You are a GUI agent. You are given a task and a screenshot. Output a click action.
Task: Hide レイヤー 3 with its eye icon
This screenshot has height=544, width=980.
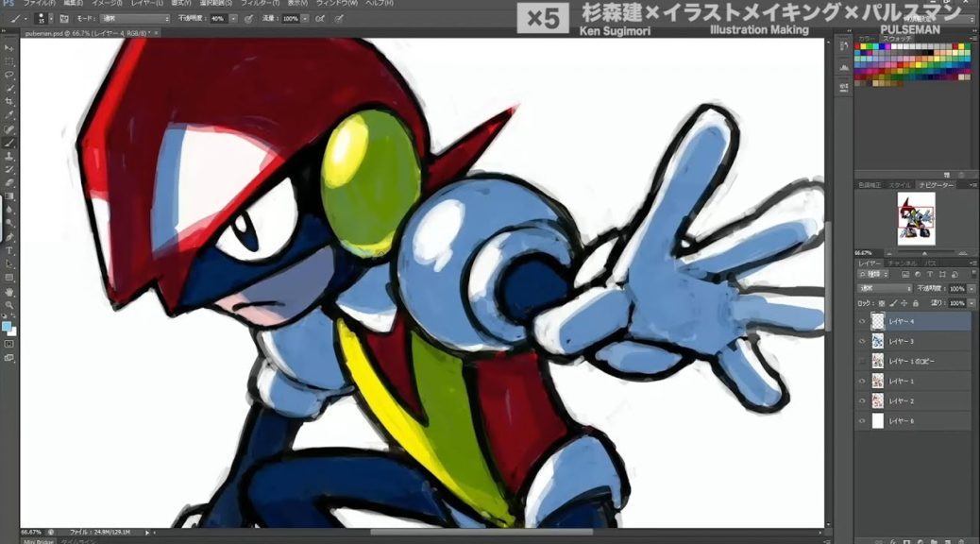(861, 341)
